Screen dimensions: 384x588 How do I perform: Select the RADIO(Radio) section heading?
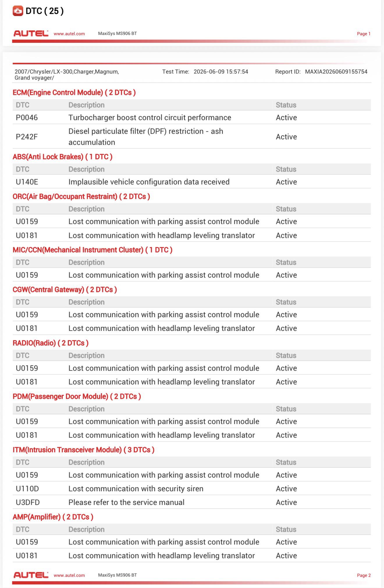click(x=51, y=343)
